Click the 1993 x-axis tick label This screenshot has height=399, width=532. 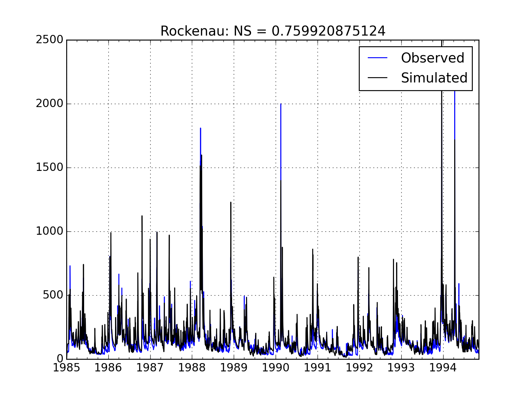click(401, 368)
